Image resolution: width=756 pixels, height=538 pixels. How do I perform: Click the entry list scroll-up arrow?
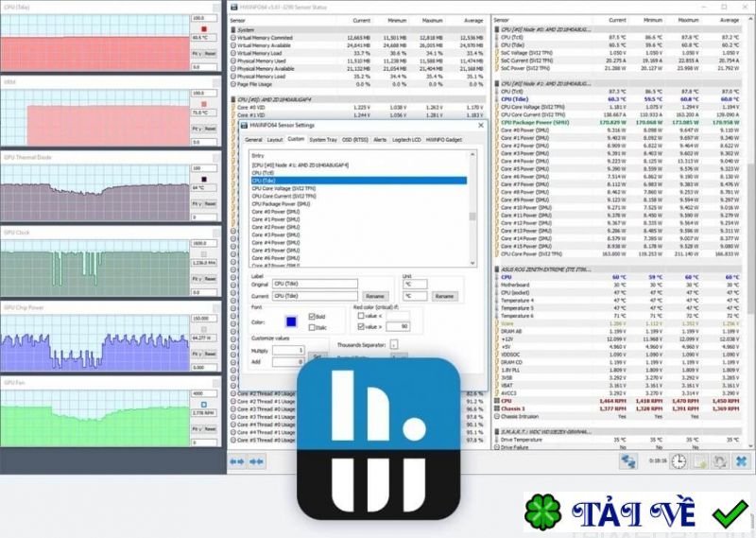pyautogui.click(x=472, y=155)
